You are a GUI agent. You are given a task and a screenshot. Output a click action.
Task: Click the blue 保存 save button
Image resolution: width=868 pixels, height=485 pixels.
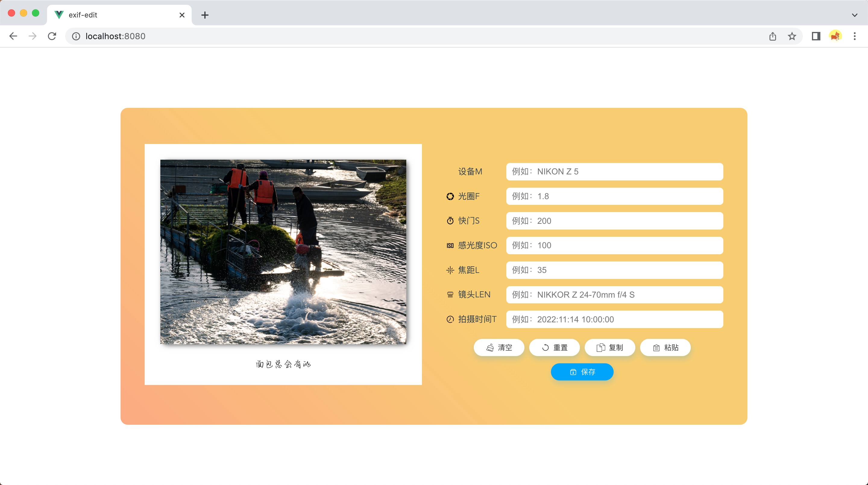tap(582, 372)
